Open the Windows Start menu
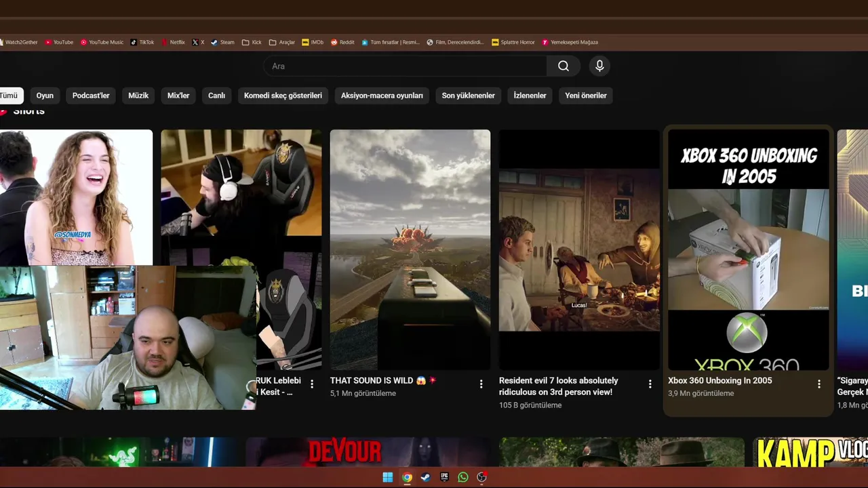Image resolution: width=868 pixels, height=488 pixels. (387, 477)
